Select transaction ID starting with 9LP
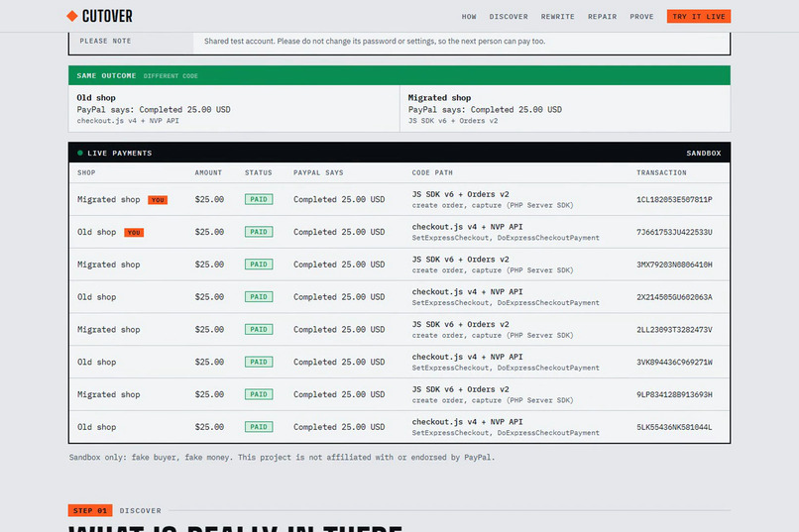 click(x=674, y=394)
